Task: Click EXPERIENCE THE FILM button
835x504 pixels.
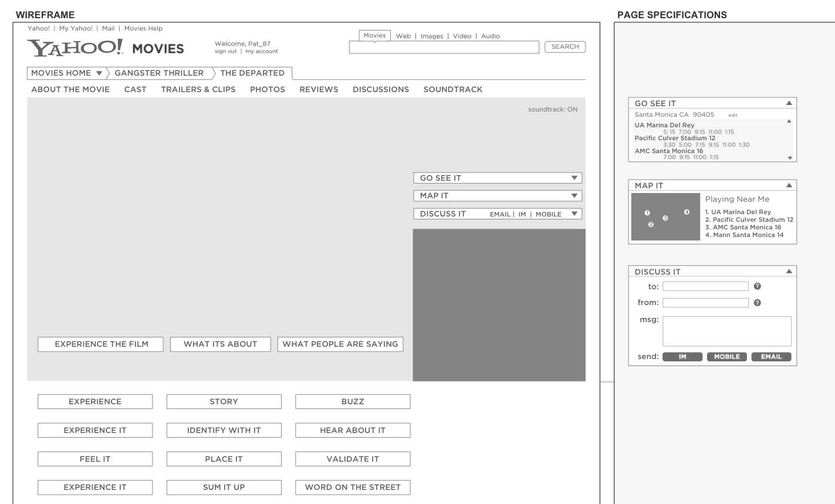Action: (100, 344)
